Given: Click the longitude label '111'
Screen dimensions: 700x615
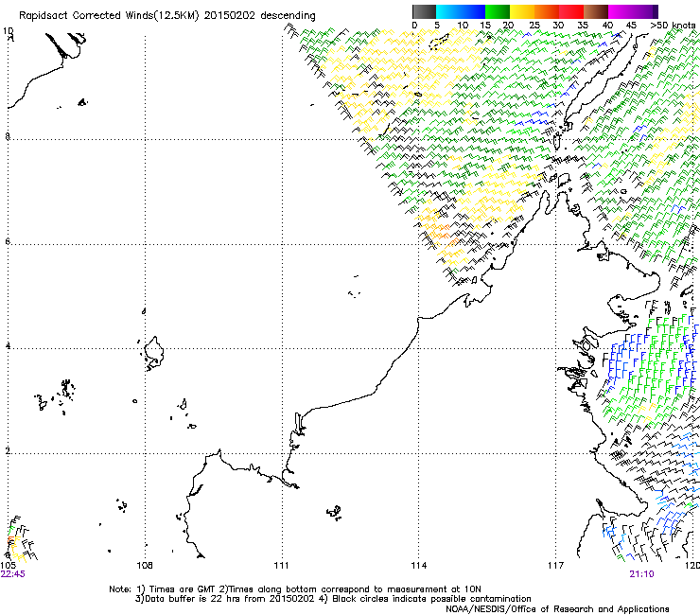Looking at the screenshot, I should tap(281, 566).
